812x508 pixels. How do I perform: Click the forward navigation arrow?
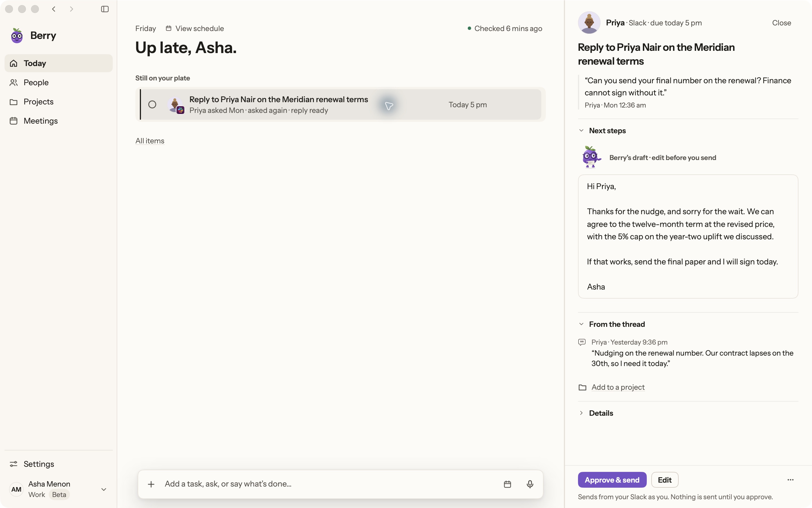pyautogui.click(x=71, y=9)
